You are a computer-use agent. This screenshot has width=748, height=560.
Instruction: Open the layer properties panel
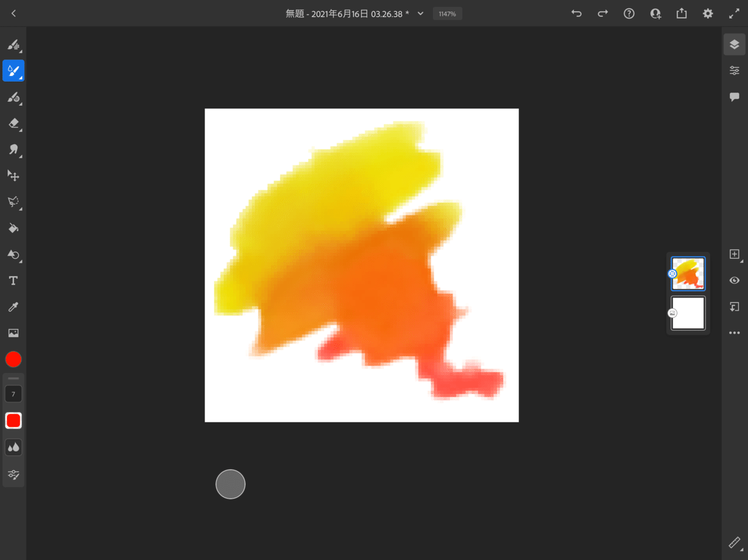(x=735, y=71)
